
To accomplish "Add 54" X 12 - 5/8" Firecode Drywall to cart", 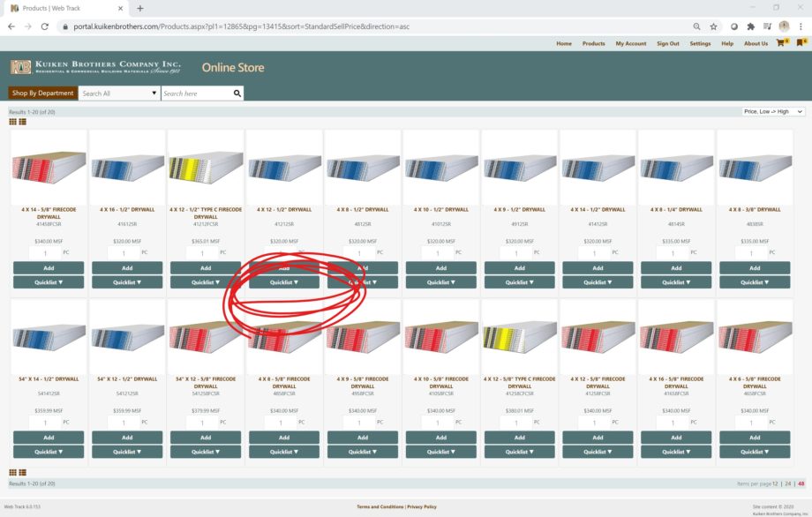I will tap(206, 438).
